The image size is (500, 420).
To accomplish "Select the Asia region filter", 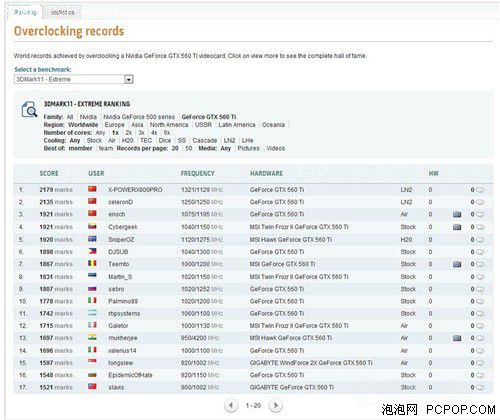I will click(x=137, y=125).
